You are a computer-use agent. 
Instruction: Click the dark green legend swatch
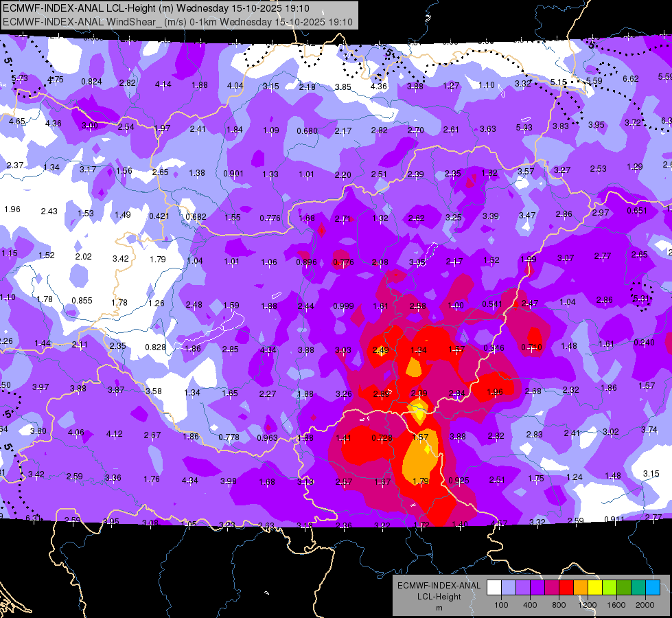[624, 588]
